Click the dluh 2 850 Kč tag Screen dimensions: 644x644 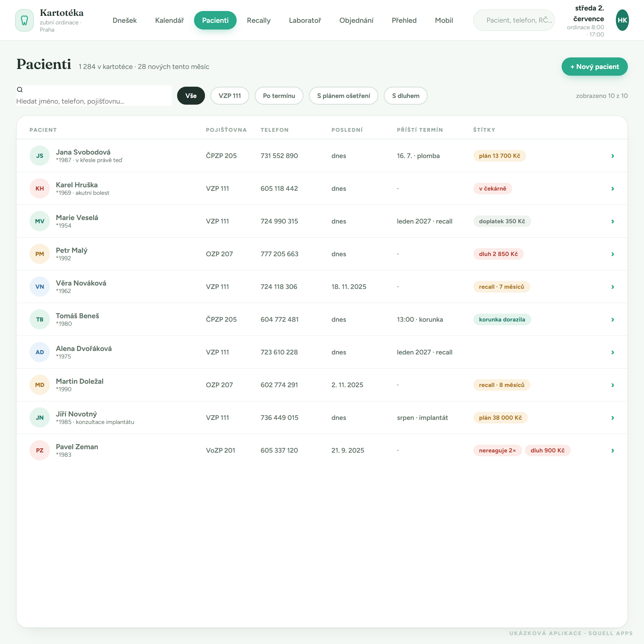coord(498,254)
